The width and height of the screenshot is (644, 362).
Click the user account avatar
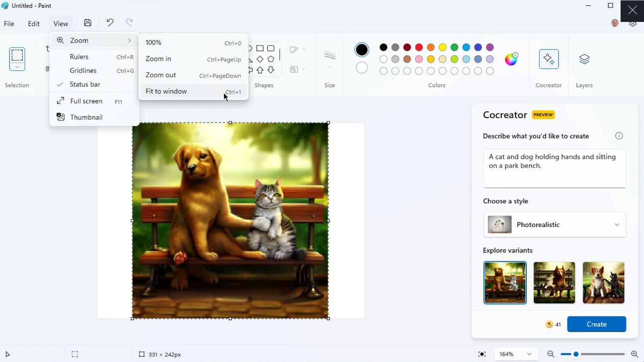[x=615, y=23]
